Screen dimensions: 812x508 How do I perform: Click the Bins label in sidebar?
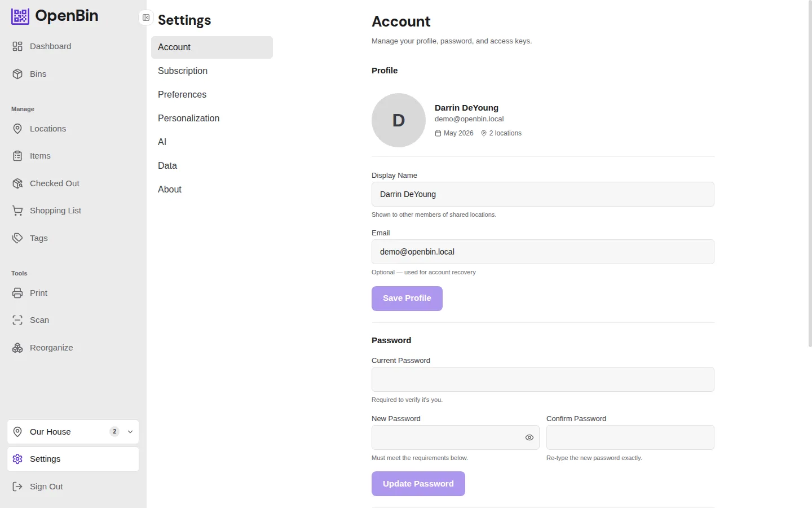pos(38,74)
